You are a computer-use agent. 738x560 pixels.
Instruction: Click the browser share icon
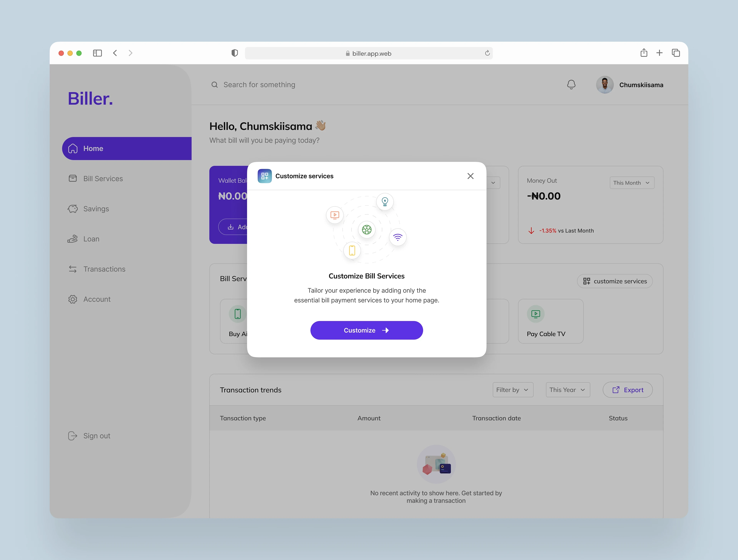(x=644, y=53)
